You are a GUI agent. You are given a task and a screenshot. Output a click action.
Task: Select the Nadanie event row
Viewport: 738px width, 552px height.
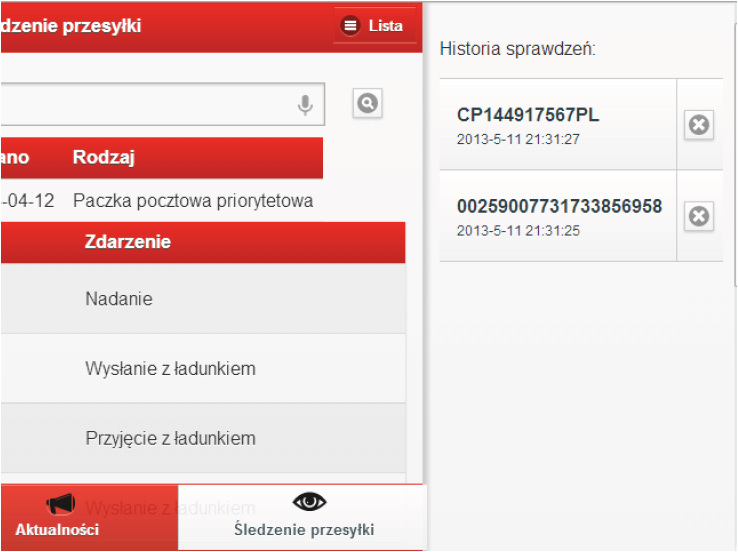(203, 299)
